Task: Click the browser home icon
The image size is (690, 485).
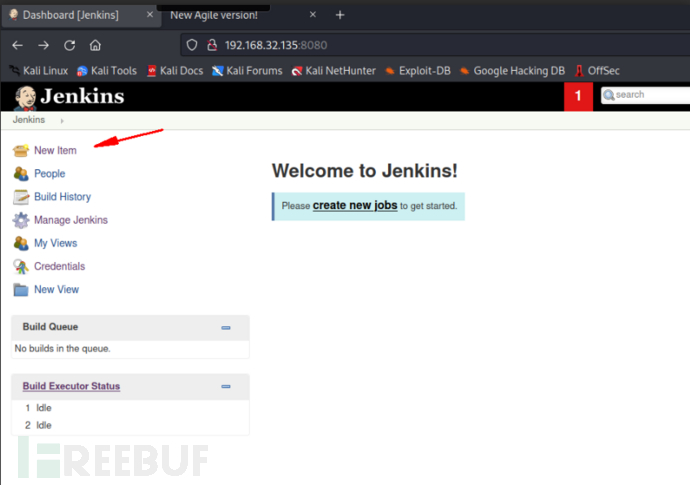Action: click(95, 45)
